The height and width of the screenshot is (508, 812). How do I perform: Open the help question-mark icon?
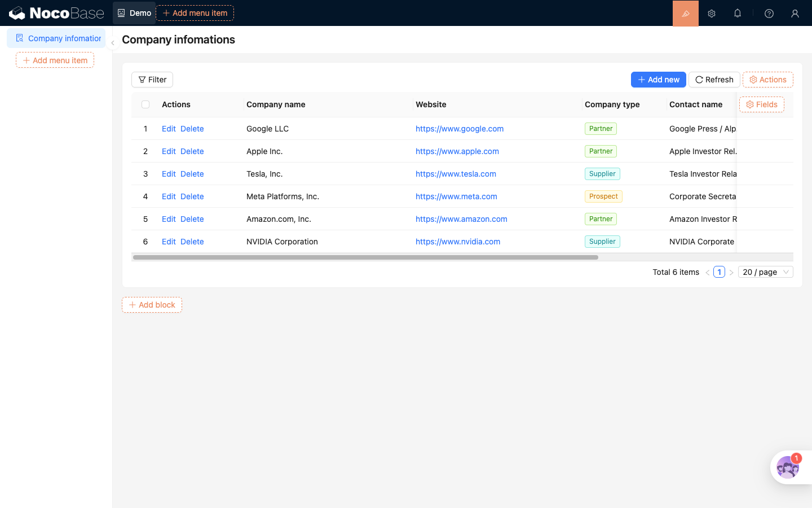click(769, 14)
